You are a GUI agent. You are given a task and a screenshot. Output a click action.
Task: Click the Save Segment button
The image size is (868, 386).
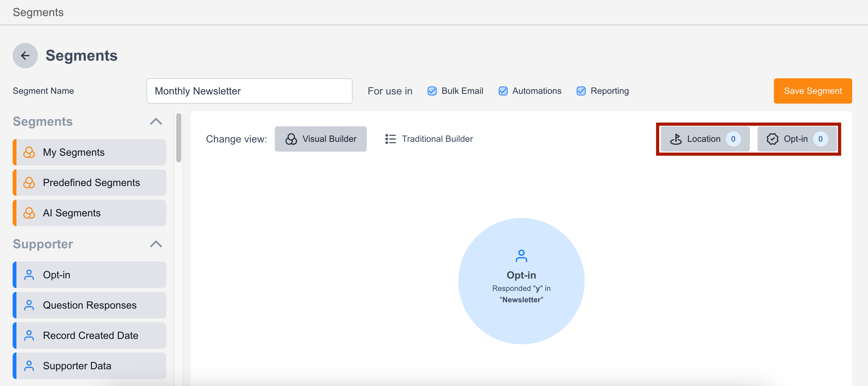pos(813,91)
